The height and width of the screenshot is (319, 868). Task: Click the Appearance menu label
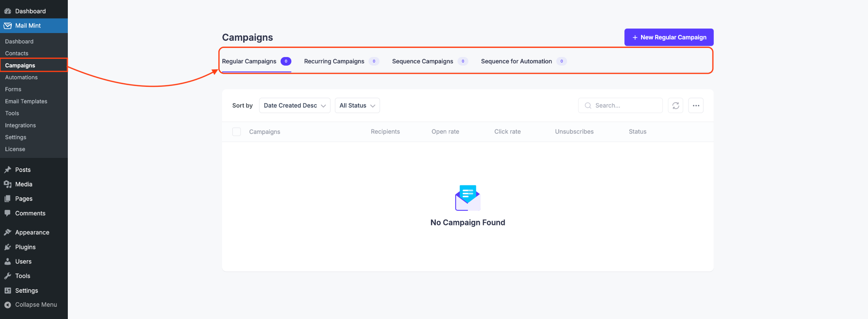point(32,233)
